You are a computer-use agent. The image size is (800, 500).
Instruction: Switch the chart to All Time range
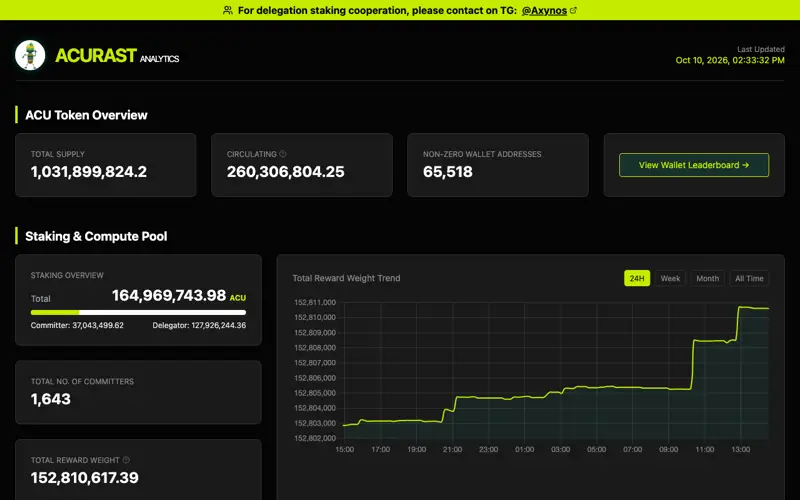coord(749,278)
